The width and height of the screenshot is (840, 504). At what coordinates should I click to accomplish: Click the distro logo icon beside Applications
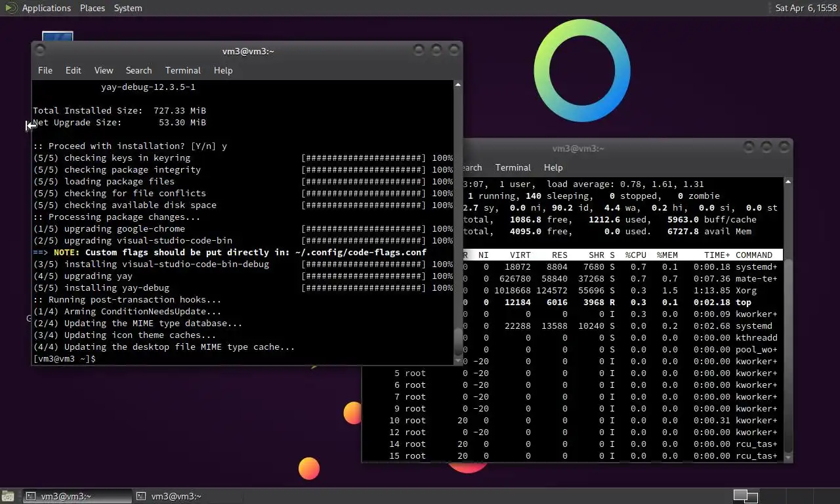click(x=10, y=8)
